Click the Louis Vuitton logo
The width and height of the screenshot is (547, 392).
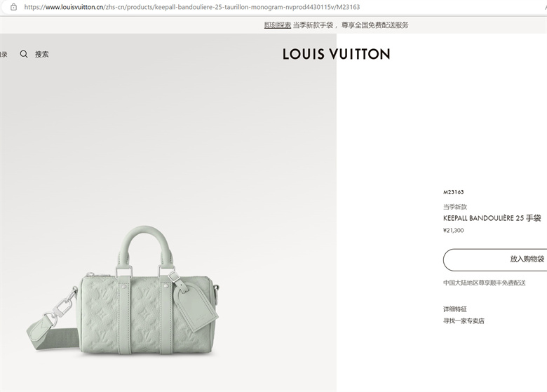pos(337,54)
